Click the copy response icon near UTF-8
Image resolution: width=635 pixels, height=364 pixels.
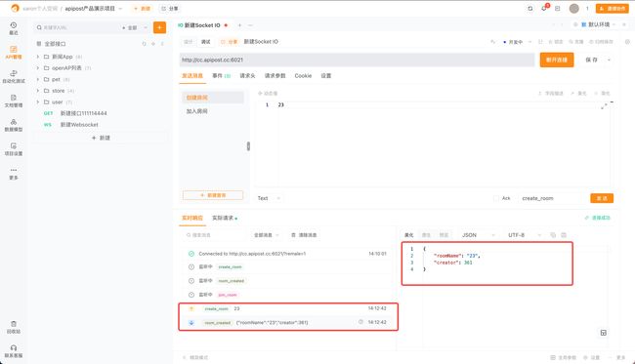click(553, 235)
